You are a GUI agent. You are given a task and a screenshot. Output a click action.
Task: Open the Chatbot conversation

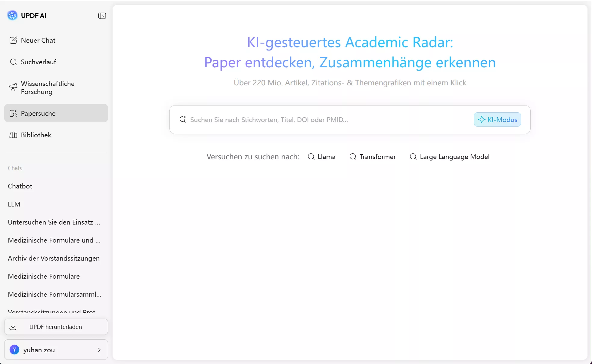coord(20,186)
